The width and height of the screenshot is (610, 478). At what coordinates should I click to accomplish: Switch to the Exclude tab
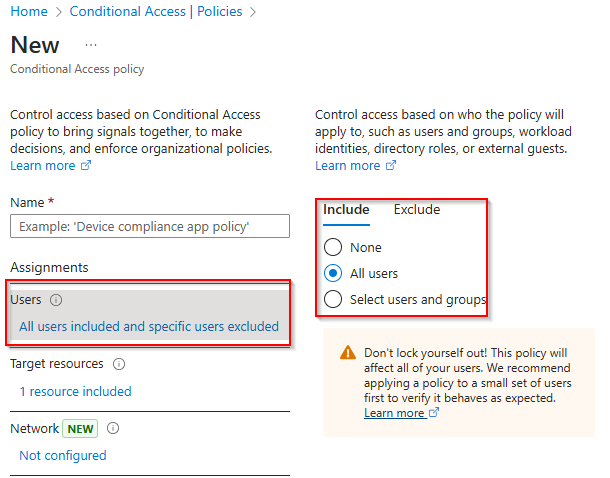416,210
